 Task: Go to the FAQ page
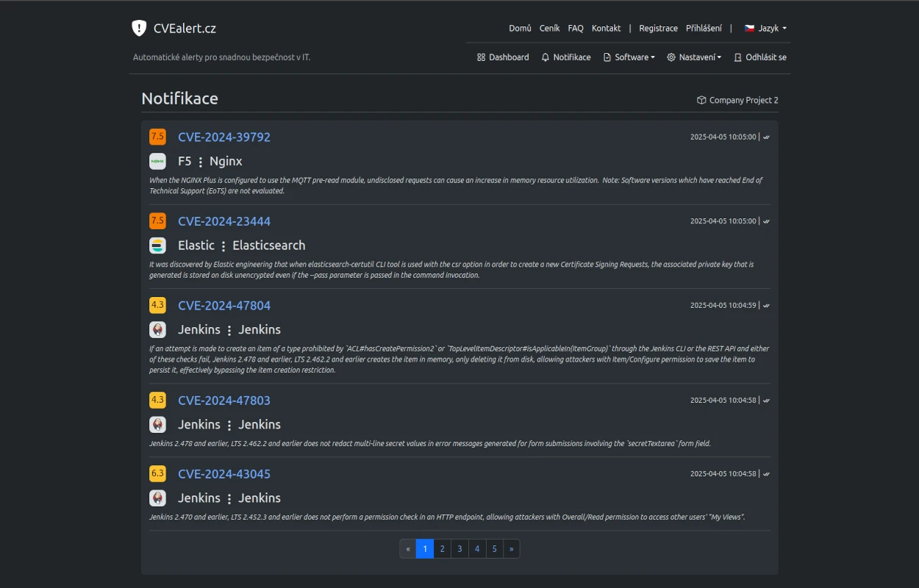[575, 28]
